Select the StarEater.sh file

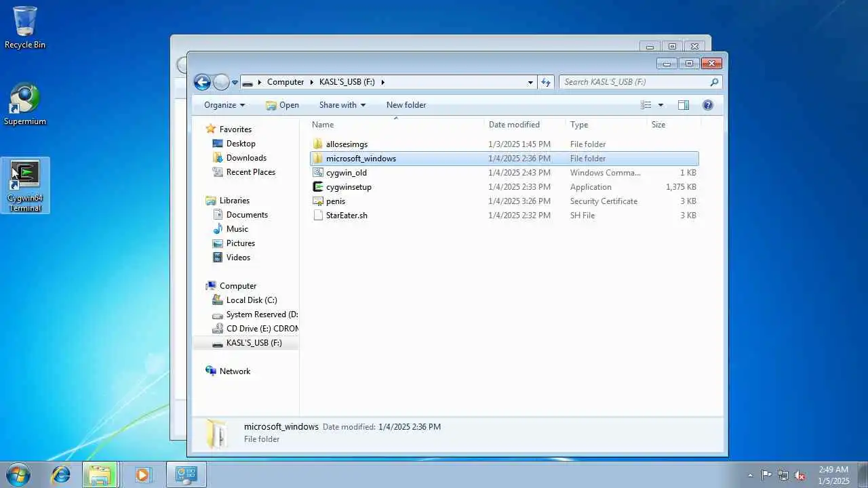(x=347, y=216)
